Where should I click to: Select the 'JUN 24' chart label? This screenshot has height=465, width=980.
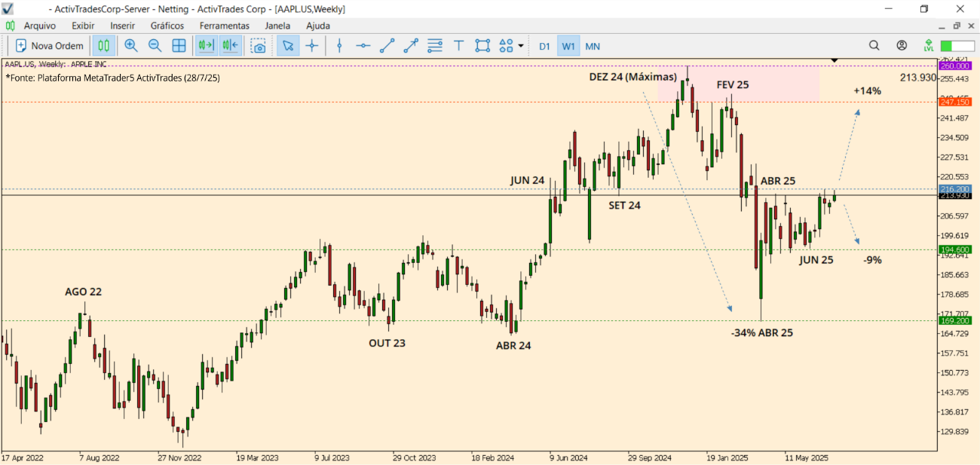click(527, 180)
